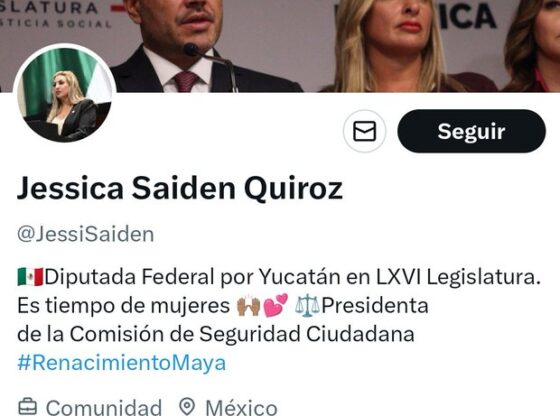Click the #RenacimientoMaya hashtag link
This screenshot has width=560, height=416.
(x=121, y=363)
